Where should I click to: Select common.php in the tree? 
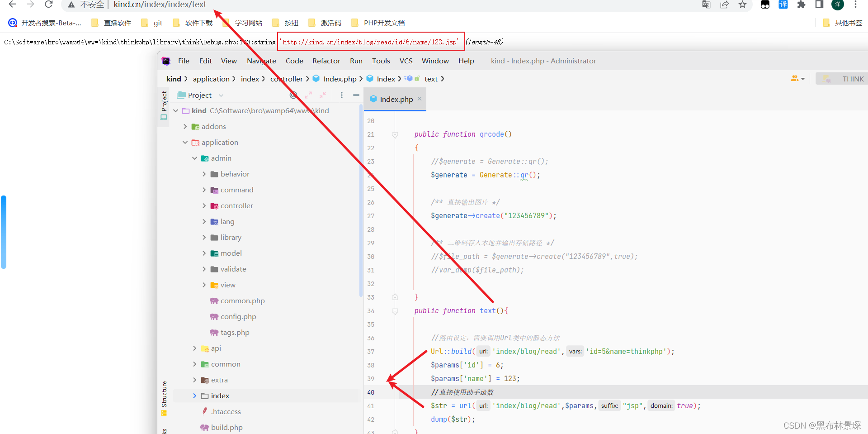pyautogui.click(x=237, y=301)
